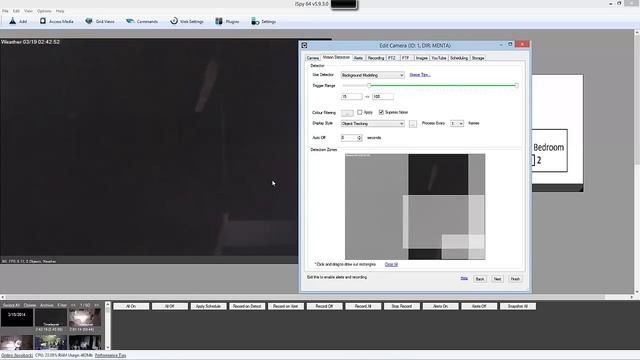Viewport: 640px width, 360px height.
Task: Click Trigger Range minimum value field
Action: point(351,97)
